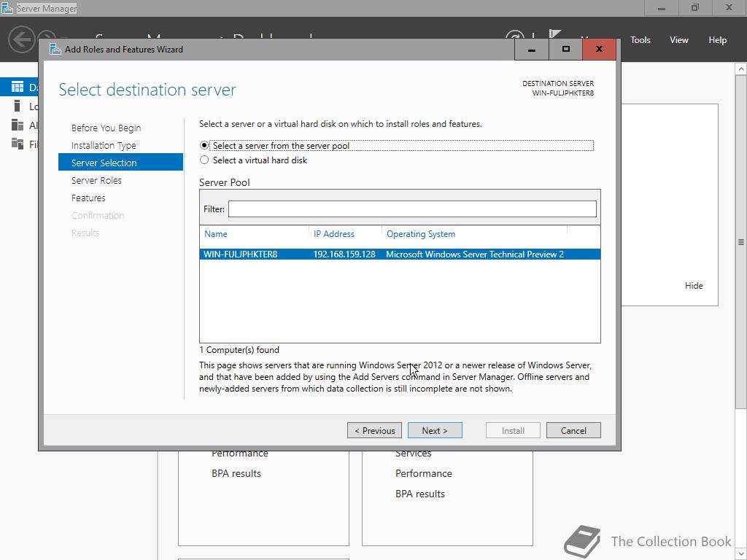747x560 pixels.
Task: Open the Help menu in Server Manager
Action: click(718, 40)
